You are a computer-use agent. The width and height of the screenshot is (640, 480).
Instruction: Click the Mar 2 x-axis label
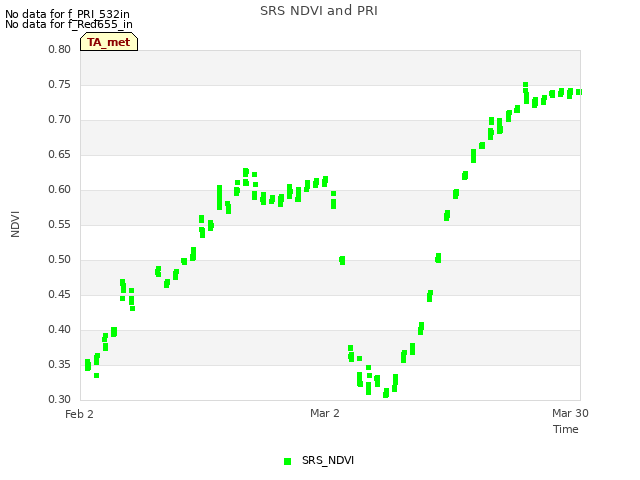(x=325, y=413)
